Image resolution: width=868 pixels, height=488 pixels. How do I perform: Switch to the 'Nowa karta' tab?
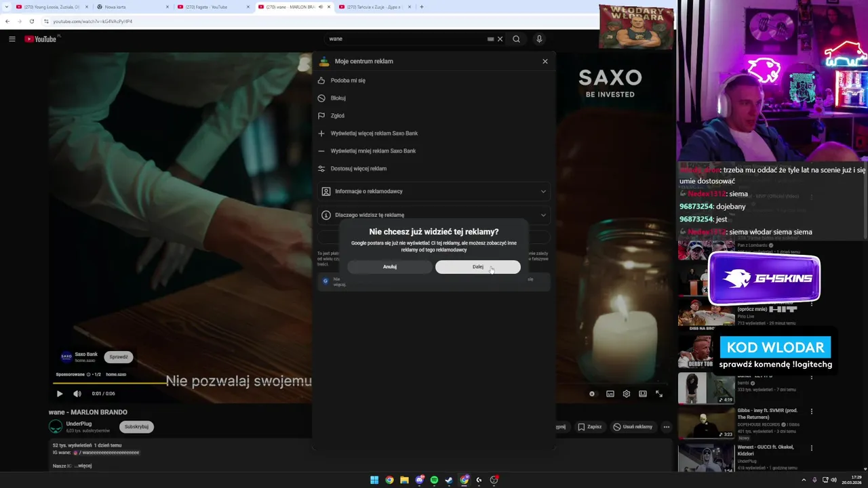click(x=133, y=7)
